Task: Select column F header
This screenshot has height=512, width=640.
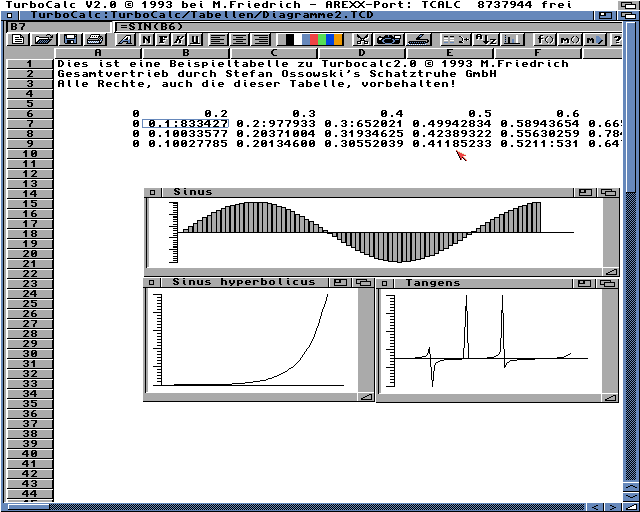Action: click(538, 53)
